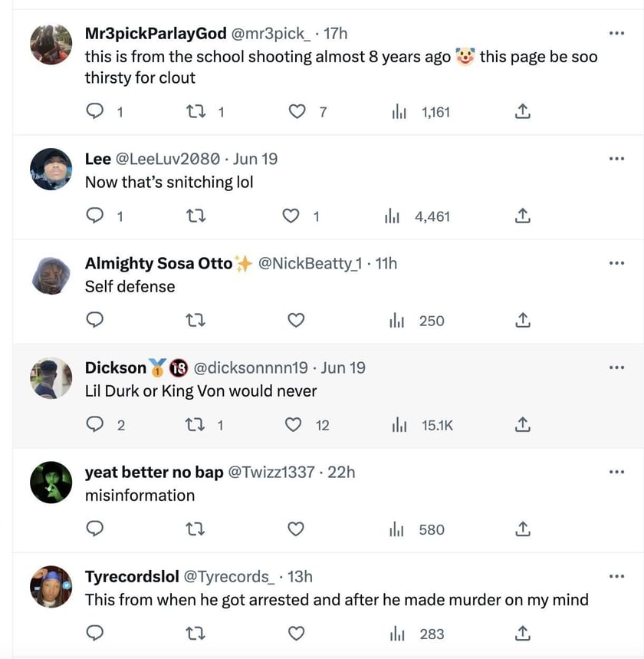Reply to the misinformation tweet
This screenshot has width=644, height=659.
[x=95, y=529]
